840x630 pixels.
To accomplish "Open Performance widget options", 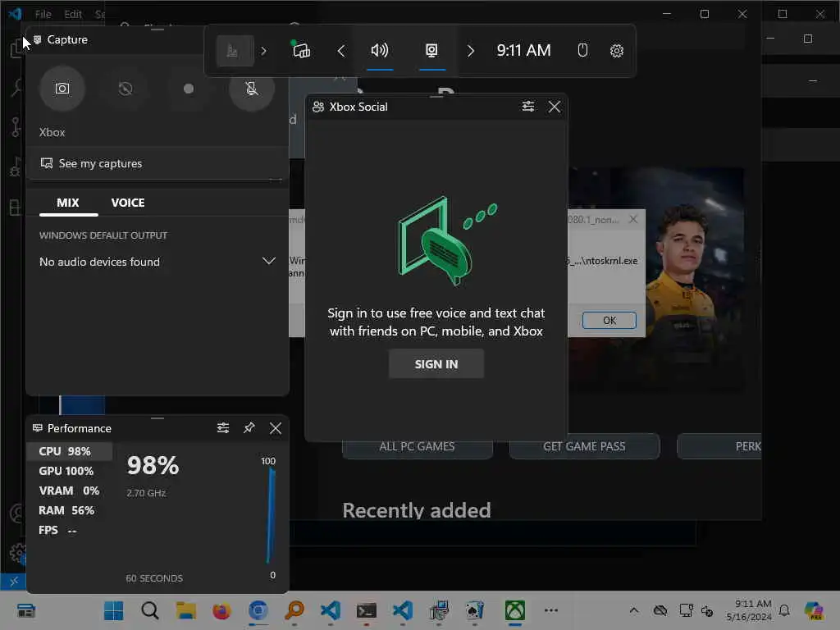I will tap(223, 428).
